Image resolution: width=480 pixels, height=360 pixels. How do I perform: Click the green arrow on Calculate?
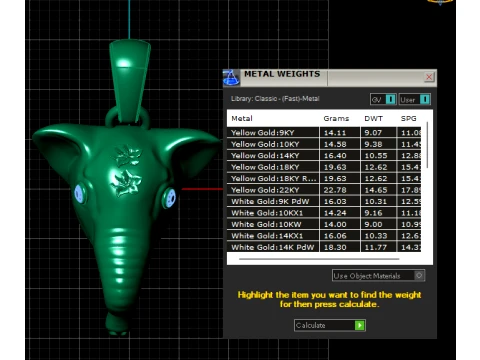(360, 325)
